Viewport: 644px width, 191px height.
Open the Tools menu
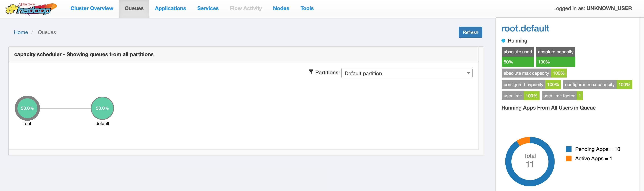click(307, 8)
